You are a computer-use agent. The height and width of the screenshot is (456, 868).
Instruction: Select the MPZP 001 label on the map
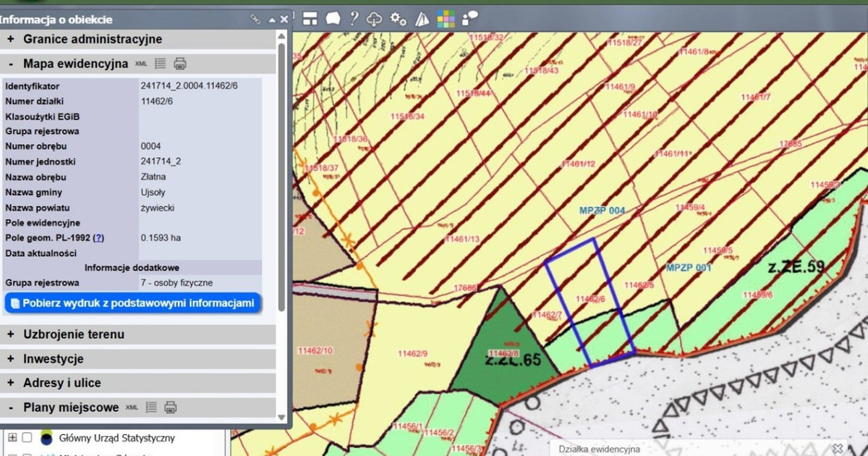pos(689,267)
